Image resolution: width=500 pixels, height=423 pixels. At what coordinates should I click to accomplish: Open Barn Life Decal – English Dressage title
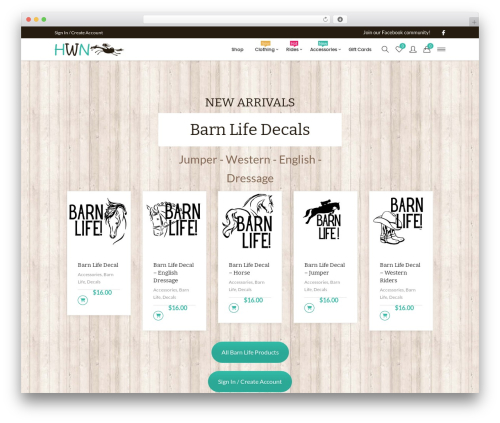coord(174,273)
